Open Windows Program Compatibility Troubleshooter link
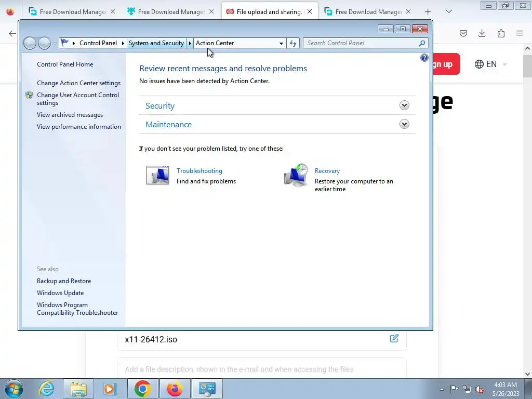Image resolution: width=532 pixels, height=399 pixels. coord(77,309)
